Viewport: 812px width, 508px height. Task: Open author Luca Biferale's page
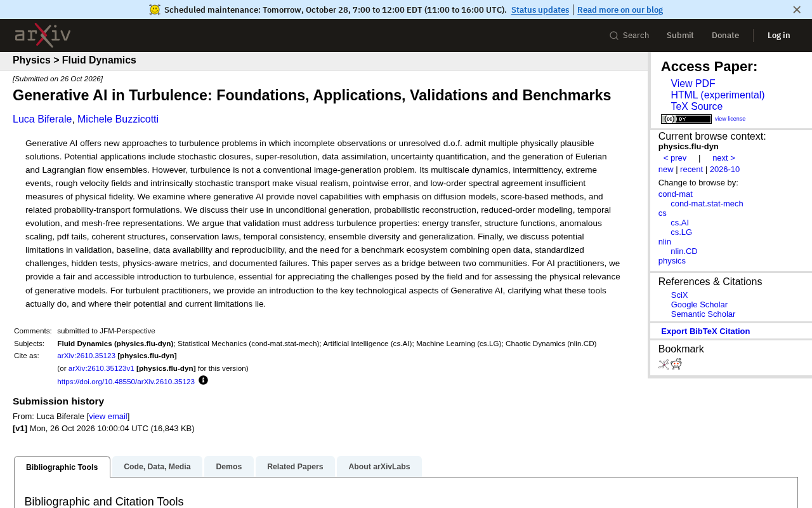43,119
